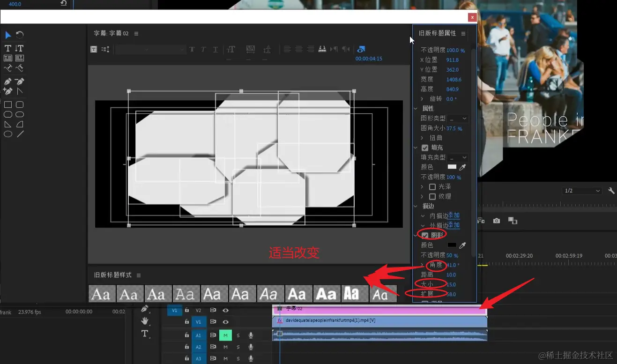The image size is (617, 364).
Task: Choose the Path Type tool
Action: pyautogui.click(x=8, y=68)
